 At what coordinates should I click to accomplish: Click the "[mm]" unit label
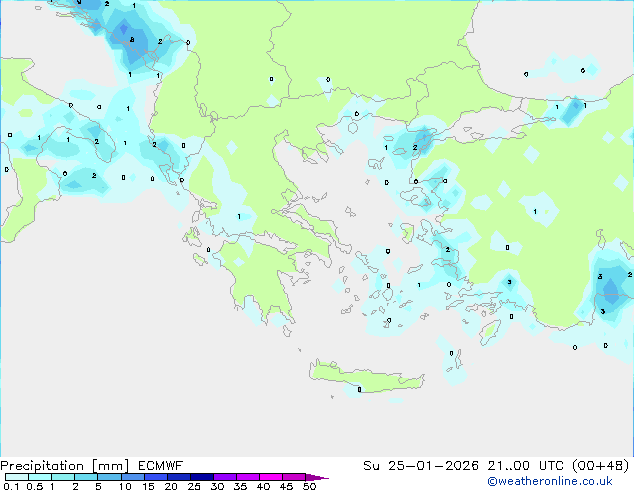coord(111,466)
